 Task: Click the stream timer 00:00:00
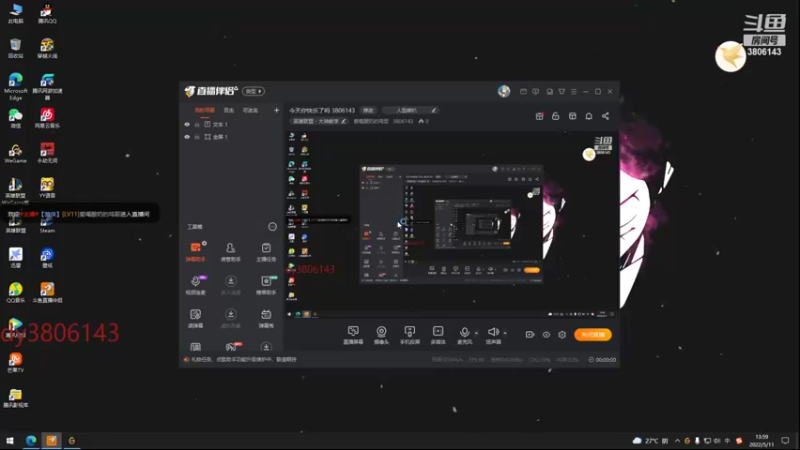click(x=602, y=360)
